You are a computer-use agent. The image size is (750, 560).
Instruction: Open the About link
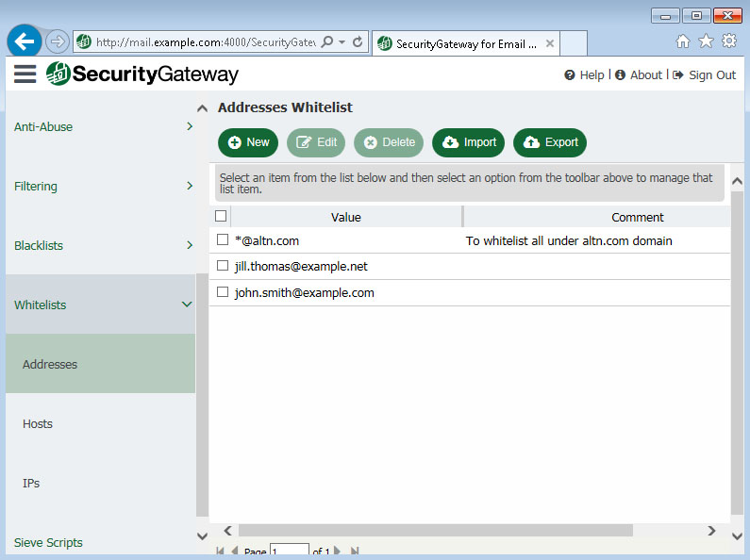click(639, 75)
